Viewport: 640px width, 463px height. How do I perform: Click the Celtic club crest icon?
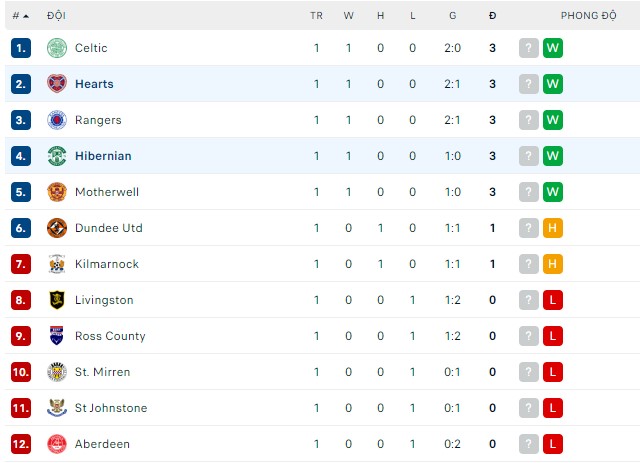click(x=56, y=48)
